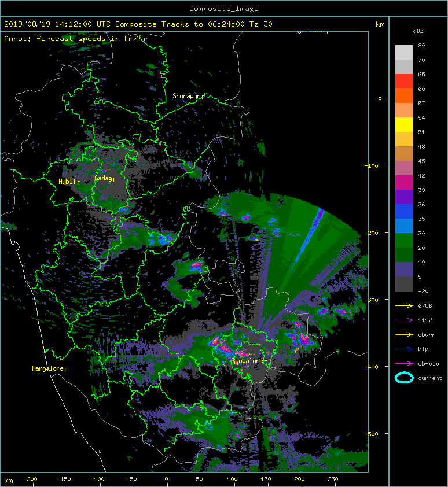Click the 150 tick on horizontal axis
The image size is (448, 487).
pos(266,479)
